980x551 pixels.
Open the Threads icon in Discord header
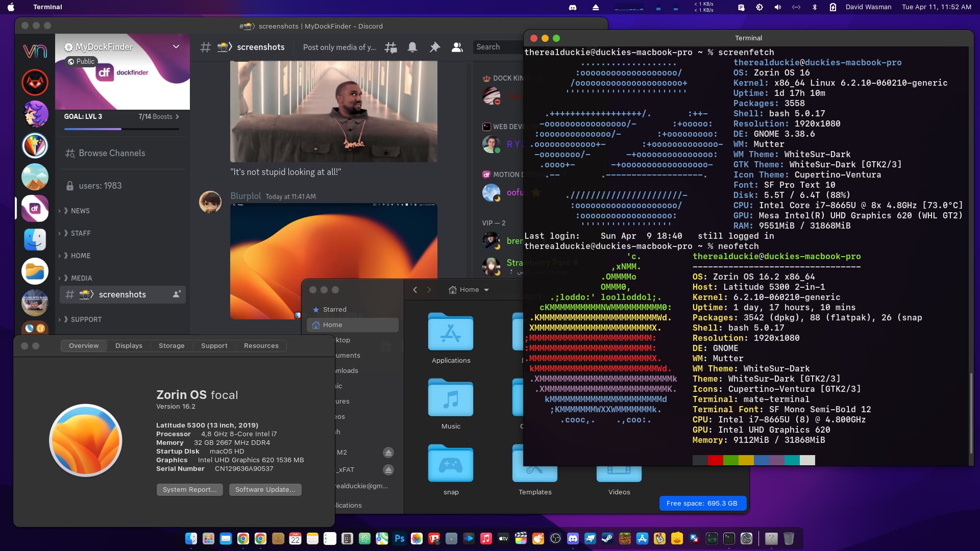[390, 47]
